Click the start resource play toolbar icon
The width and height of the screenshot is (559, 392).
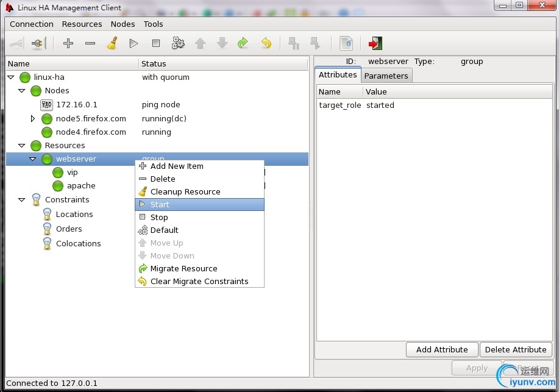(134, 43)
